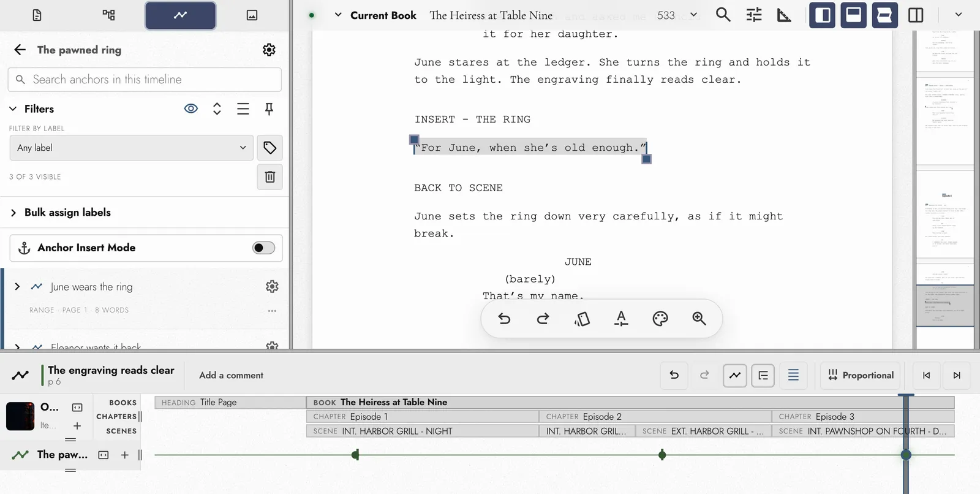The width and height of the screenshot is (980, 494).
Task: Toggle the timeline line view button in bottom bar
Action: click(x=734, y=375)
